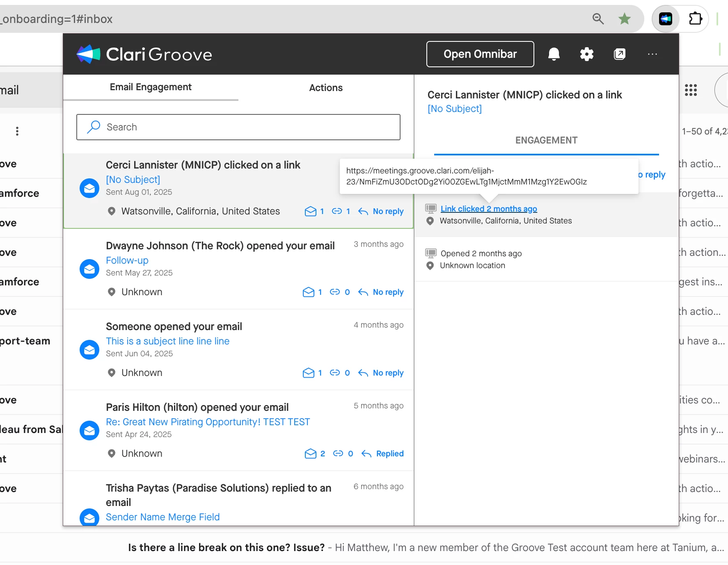Click email avatar icon for Dwayne Johnson row
Viewport: 728px width, 565px height.
pyautogui.click(x=89, y=269)
